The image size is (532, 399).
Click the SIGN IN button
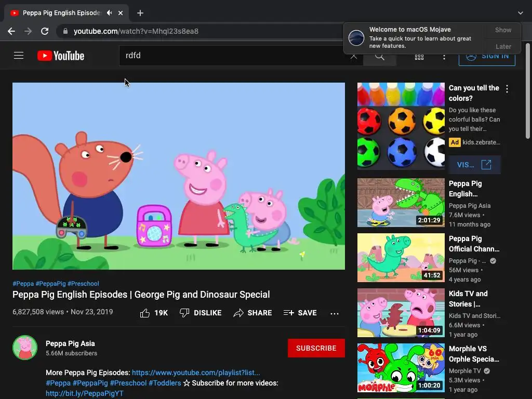click(487, 58)
